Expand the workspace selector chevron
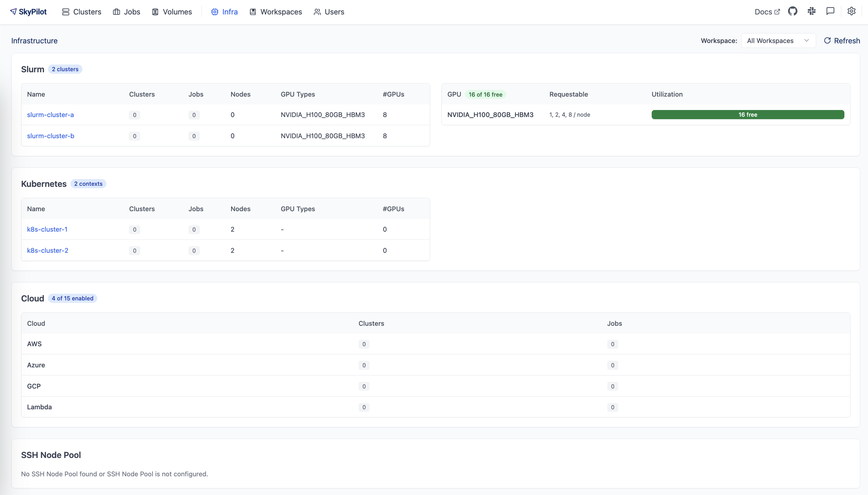This screenshot has width=868, height=495. [806, 40]
